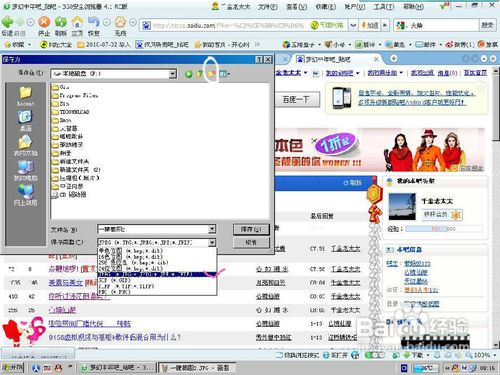
Task: Click the user avatar in browser title bar
Action: [x=216, y=6]
